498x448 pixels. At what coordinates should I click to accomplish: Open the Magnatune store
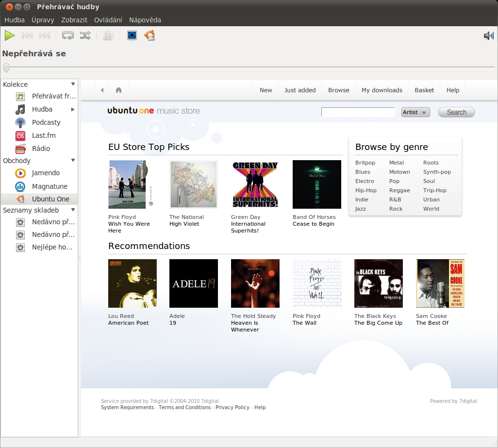click(39, 186)
